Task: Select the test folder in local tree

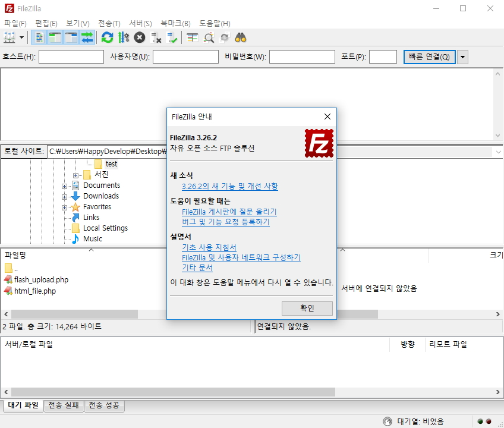Action: point(111,164)
